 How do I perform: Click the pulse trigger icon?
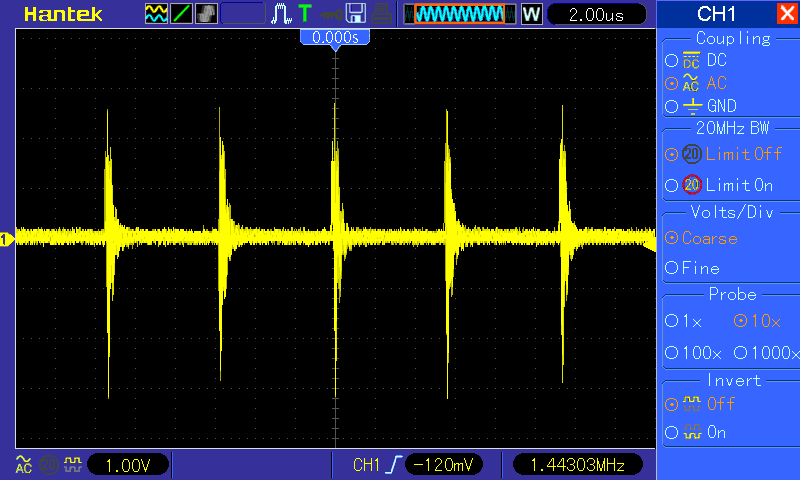(281, 14)
